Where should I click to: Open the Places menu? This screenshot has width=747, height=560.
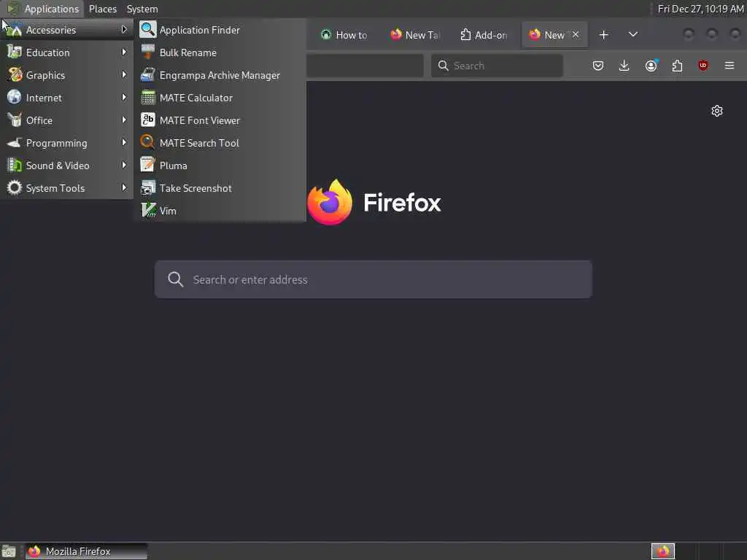pos(103,9)
